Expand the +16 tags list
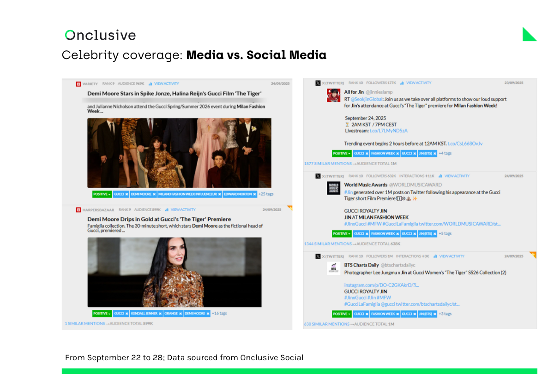 (219, 314)
